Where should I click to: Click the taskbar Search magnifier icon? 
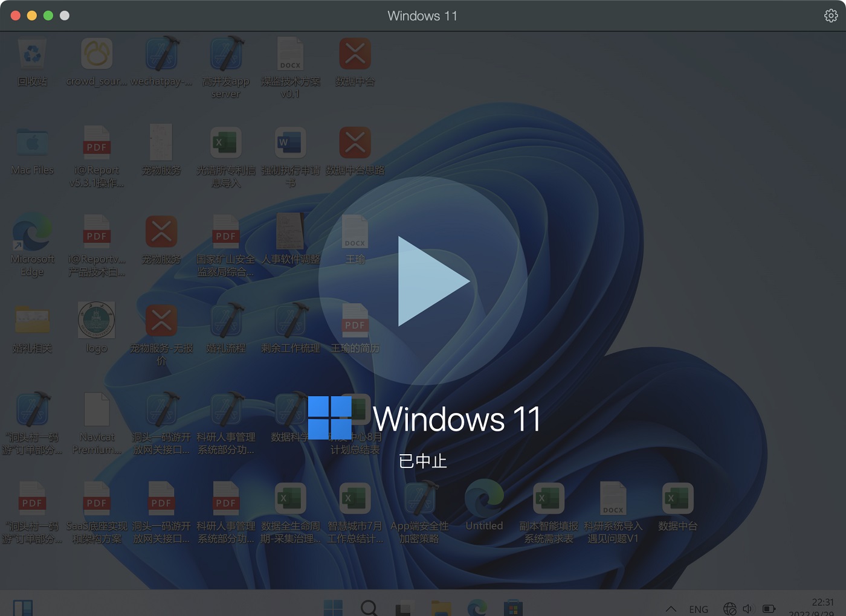coord(369,607)
